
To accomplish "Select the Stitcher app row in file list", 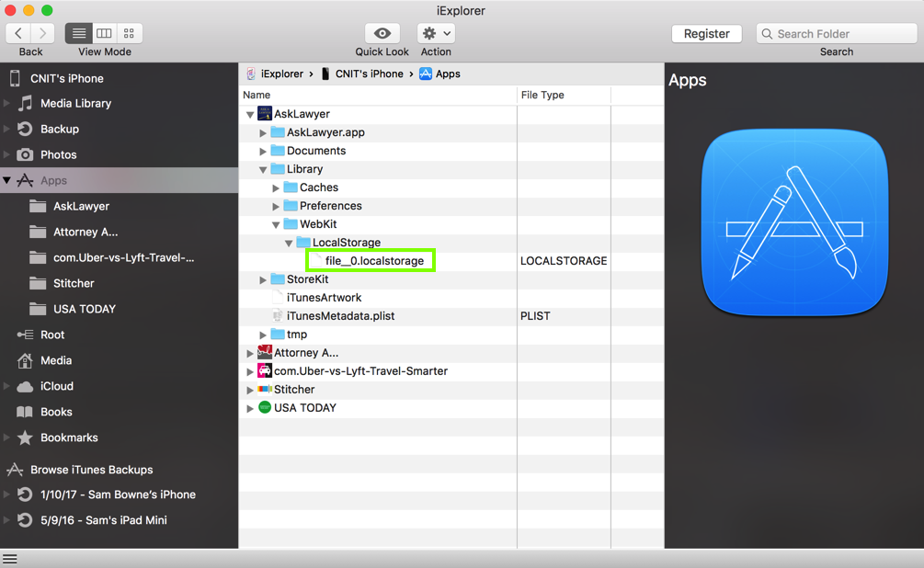I will [451, 390].
